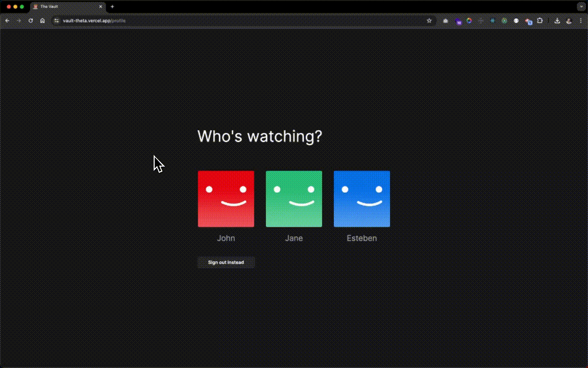588x368 pixels.
Task: Open the Extensions puzzle-piece menu
Action: [x=540, y=21]
